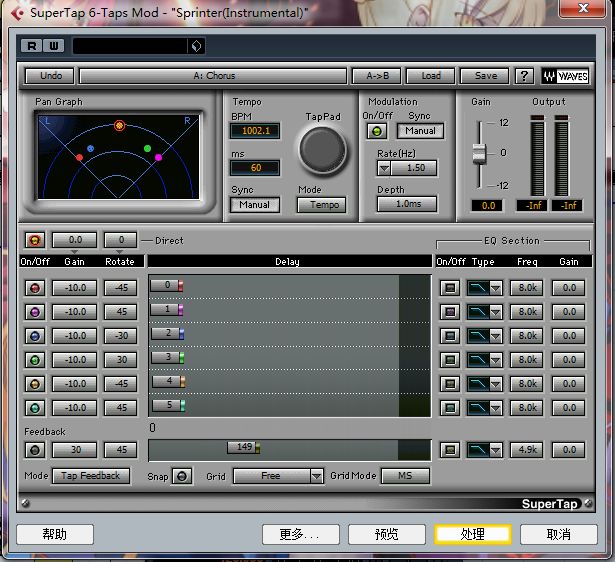Viewport: 615px width, 562px height.
Task: Click the Gain fader handle
Action: coord(479,153)
